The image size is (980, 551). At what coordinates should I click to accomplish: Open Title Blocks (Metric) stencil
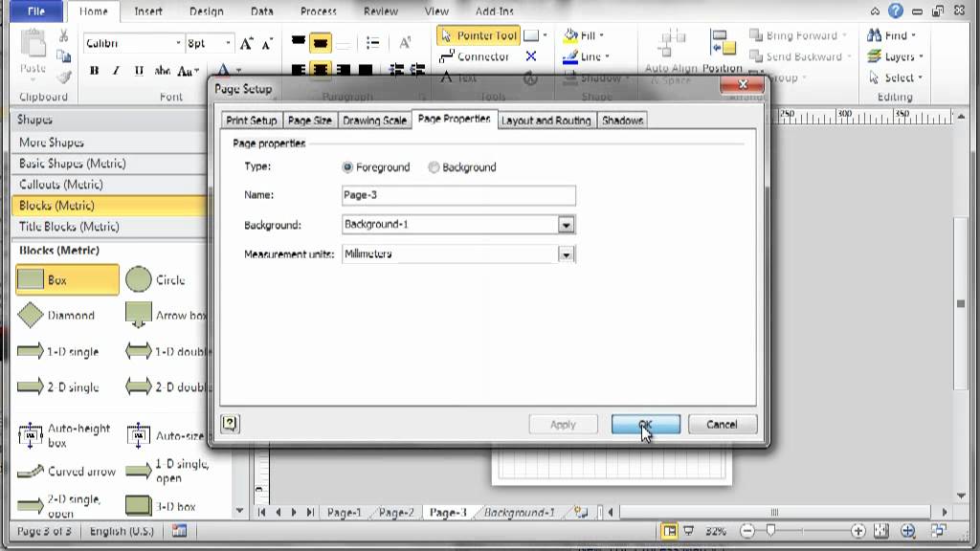click(69, 226)
